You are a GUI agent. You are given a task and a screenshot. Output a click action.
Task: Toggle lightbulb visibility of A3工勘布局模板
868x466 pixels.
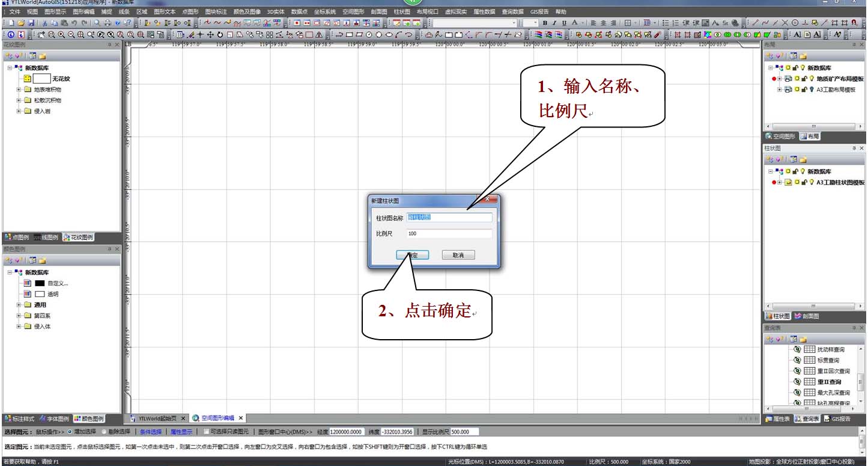812,90
